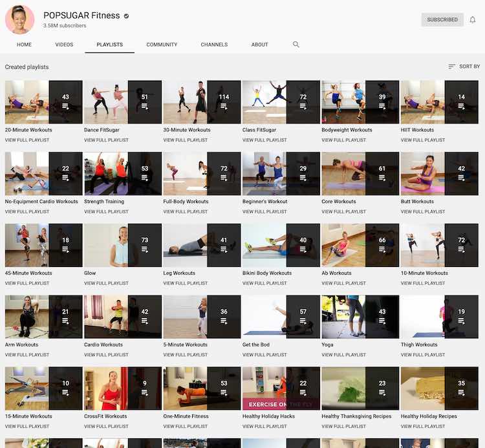This screenshot has width=485, height=448.
Task: Click the Created playlists heading
Action: pos(27,67)
